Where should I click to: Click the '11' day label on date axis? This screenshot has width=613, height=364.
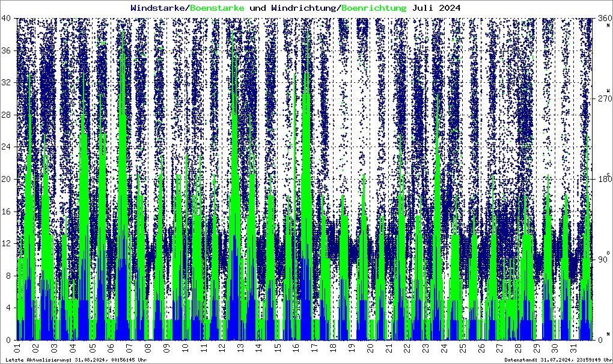[203, 347]
